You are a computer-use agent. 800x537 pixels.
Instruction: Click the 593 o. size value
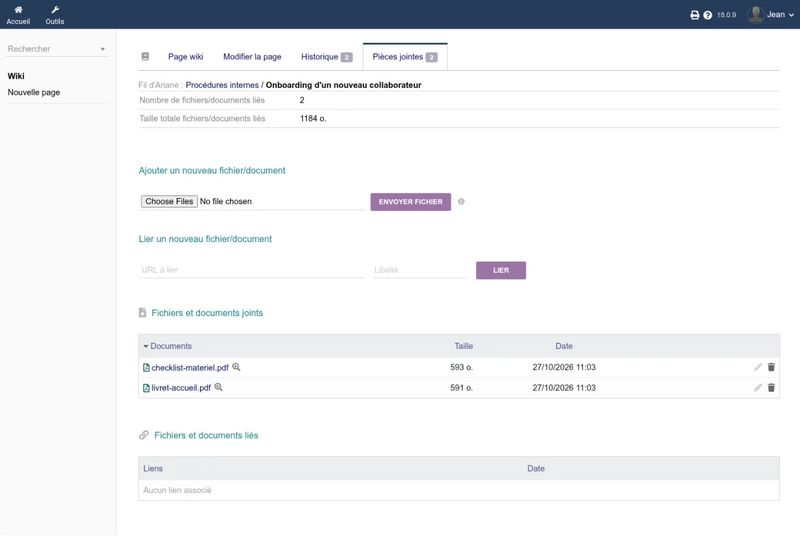point(462,367)
